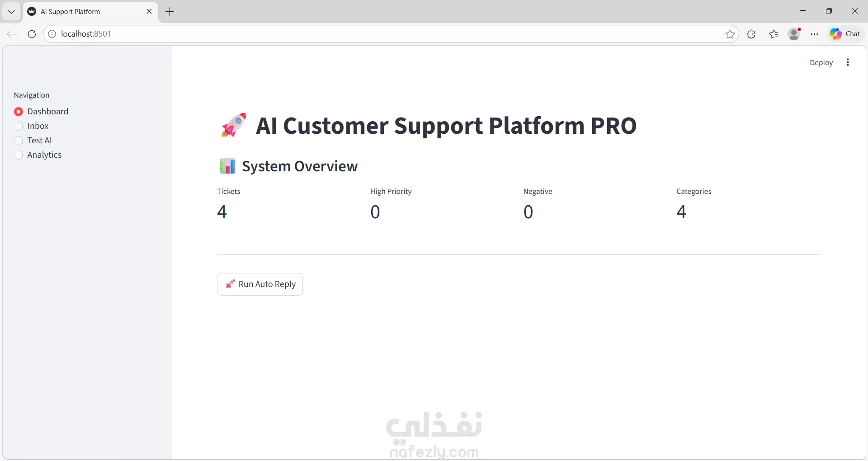This screenshot has width=868, height=461.
Task: Open a new browser tab
Action: tap(170, 12)
